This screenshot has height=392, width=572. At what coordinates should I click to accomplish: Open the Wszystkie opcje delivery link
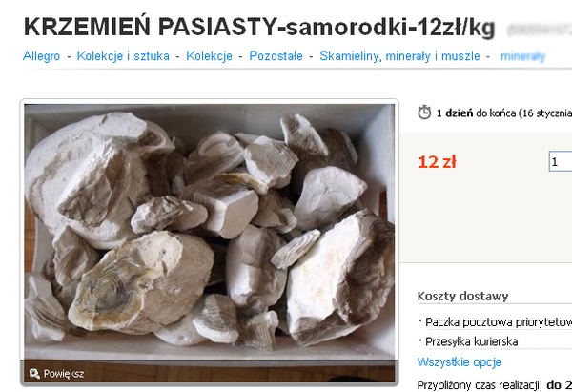point(460,362)
